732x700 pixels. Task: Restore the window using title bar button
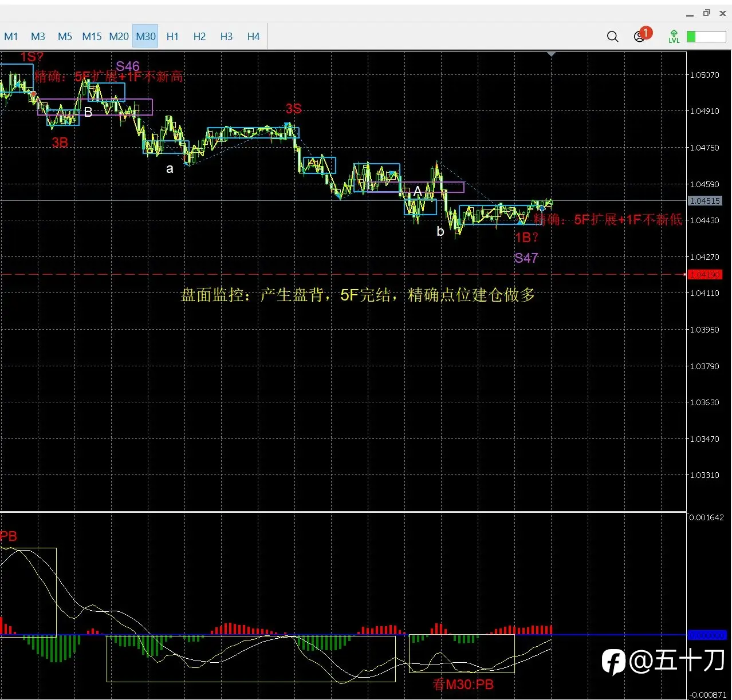pos(706,13)
